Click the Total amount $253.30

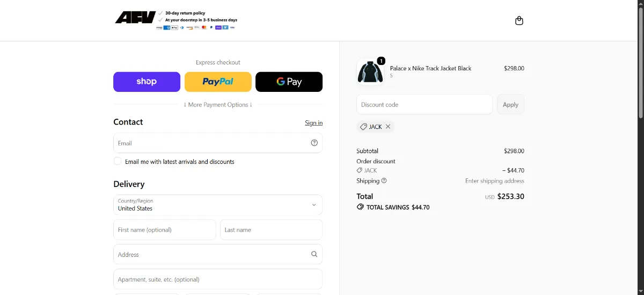511,196
